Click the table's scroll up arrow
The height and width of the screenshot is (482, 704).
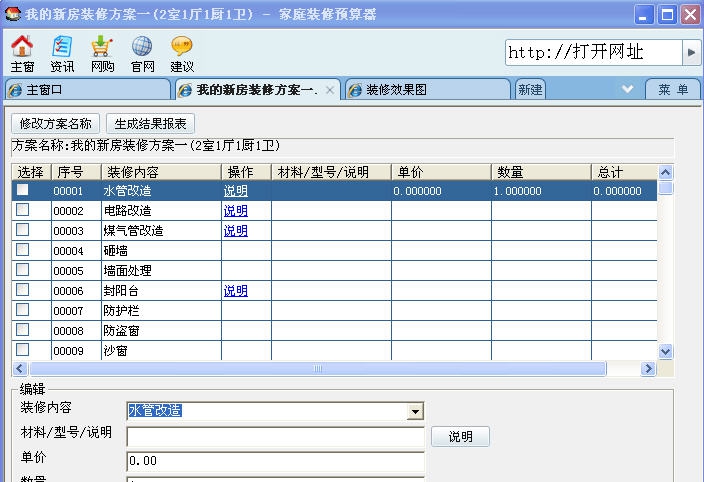[665, 172]
